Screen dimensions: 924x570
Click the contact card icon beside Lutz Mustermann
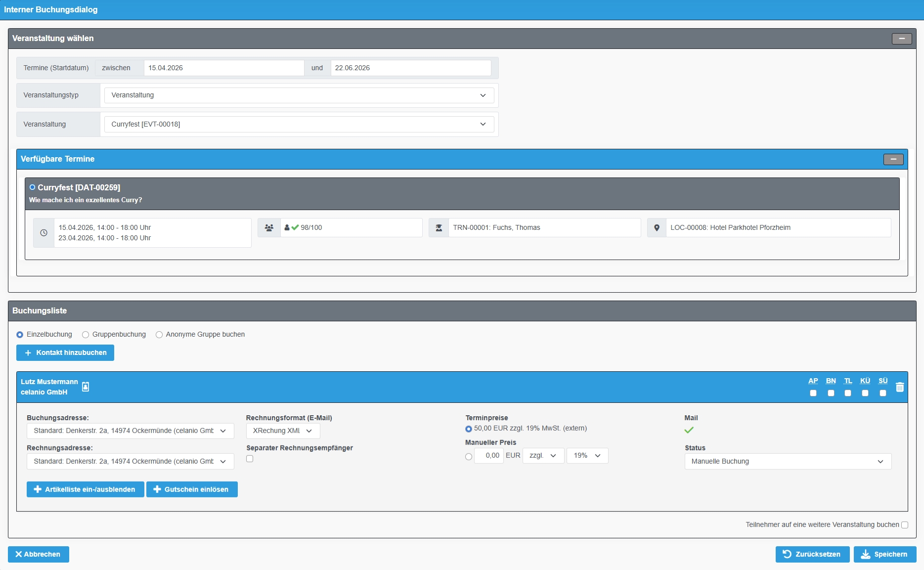[x=86, y=387]
